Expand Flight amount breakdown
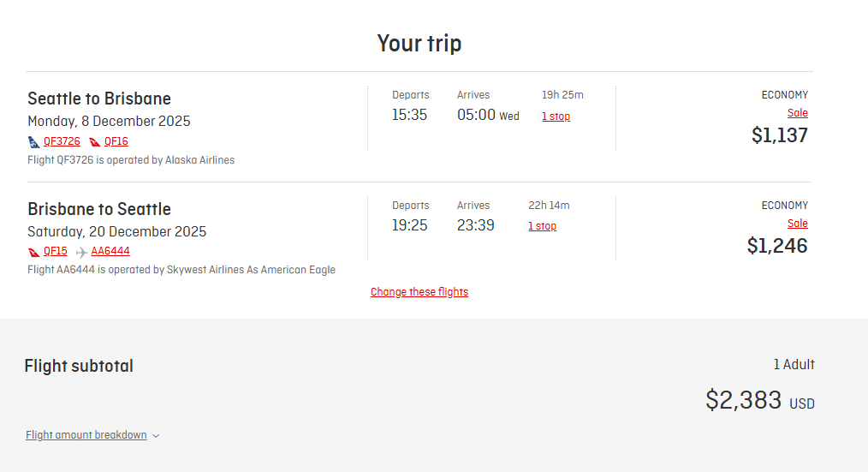 [86, 435]
